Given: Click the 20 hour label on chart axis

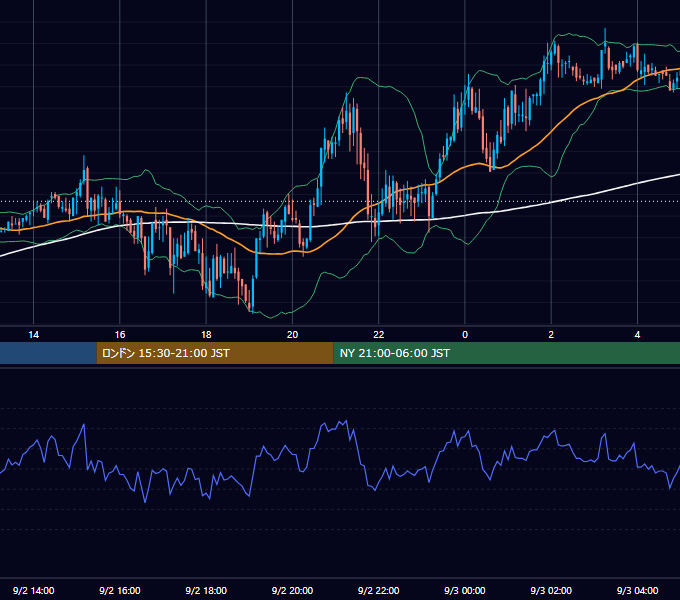Looking at the screenshot, I should (292, 335).
